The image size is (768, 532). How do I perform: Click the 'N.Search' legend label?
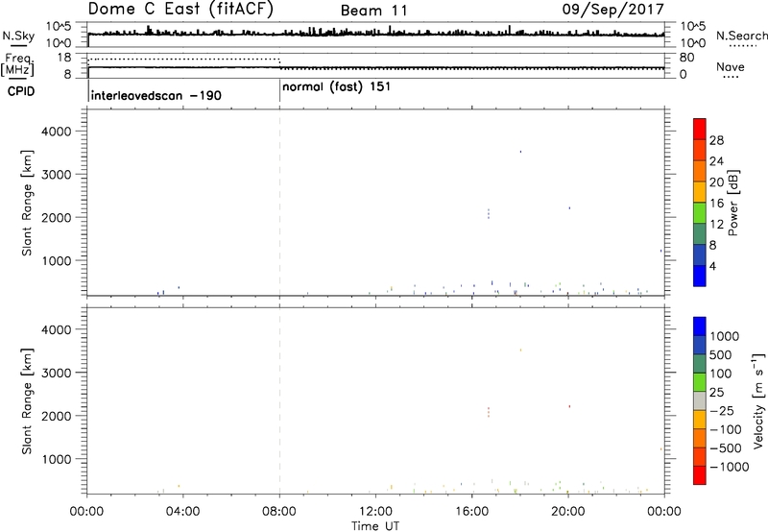point(741,36)
